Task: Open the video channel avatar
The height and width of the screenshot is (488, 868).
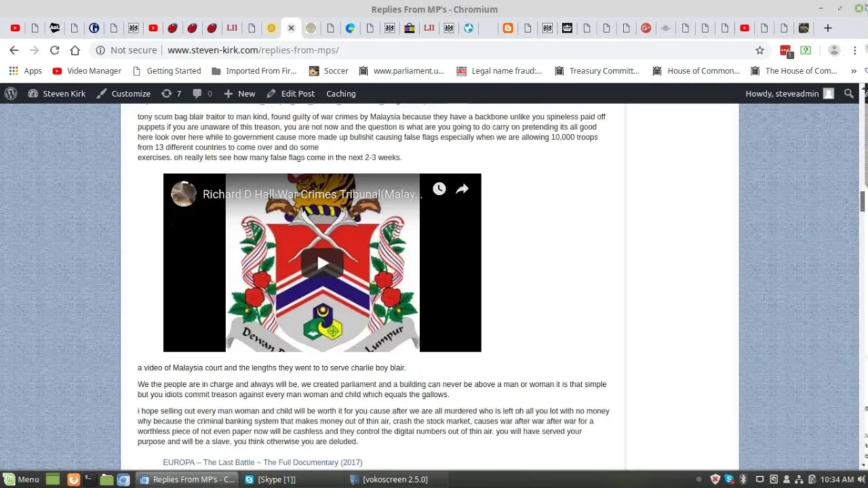Action: point(183,194)
